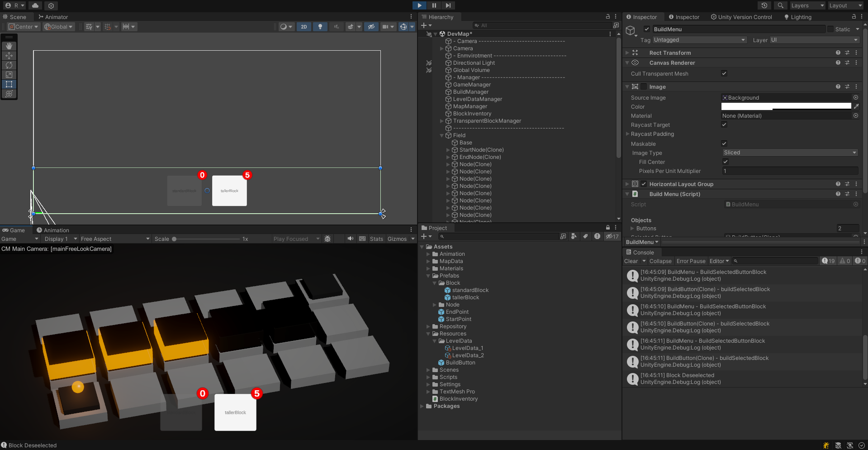Screen dimensions: 868x450
Task: Click the Error Pause button in Console
Action: tap(691, 261)
